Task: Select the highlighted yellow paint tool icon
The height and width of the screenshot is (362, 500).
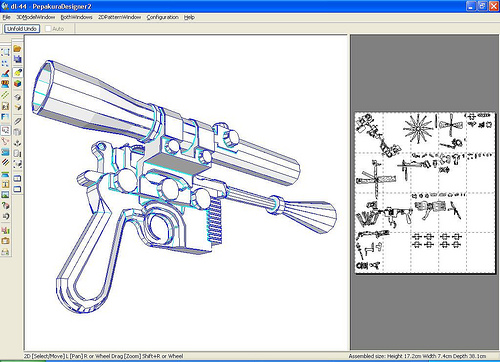Action: 18,72
